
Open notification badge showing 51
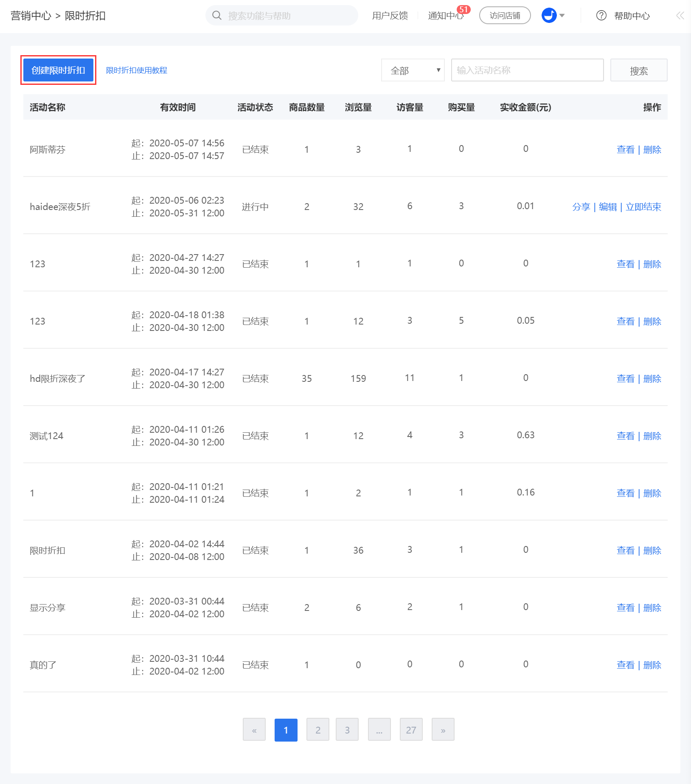(x=463, y=9)
